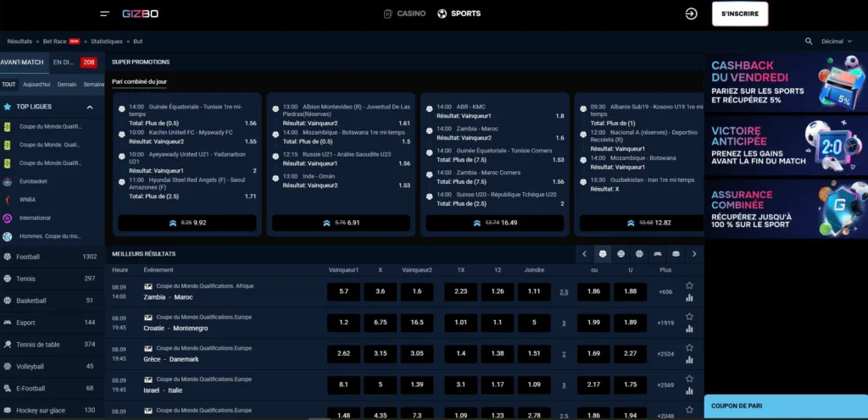Switch to the Casino tab
The image size is (868, 420).
(403, 14)
